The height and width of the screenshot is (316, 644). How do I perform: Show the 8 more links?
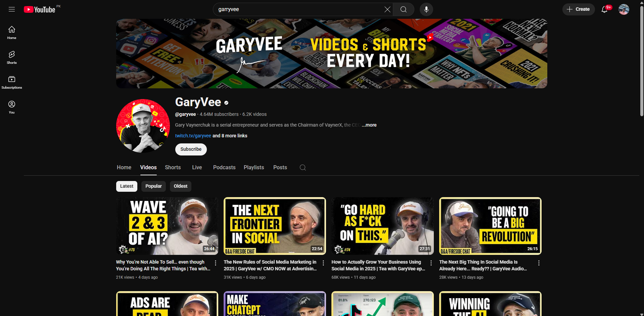tap(230, 136)
